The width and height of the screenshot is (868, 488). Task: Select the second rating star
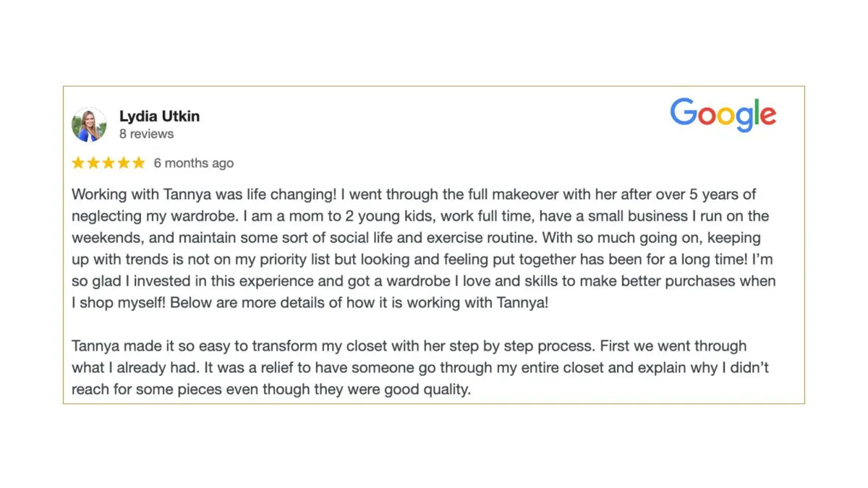(94, 163)
